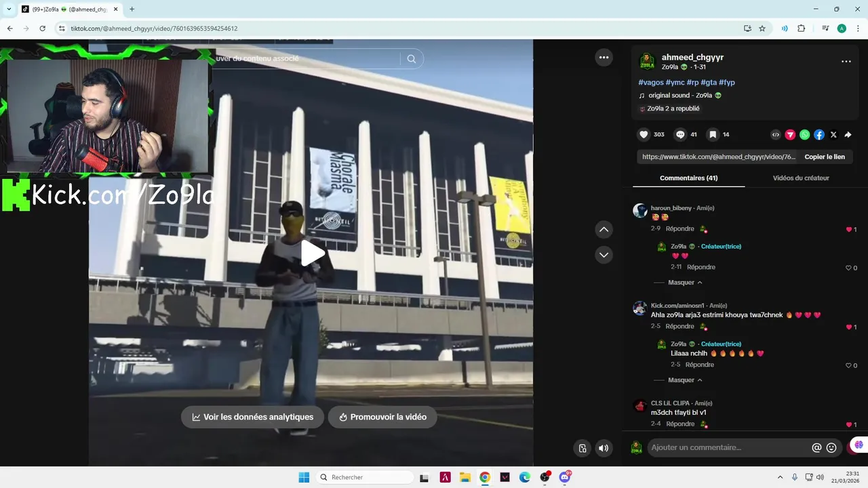Open Voir les données analytiques

click(x=253, y=417)
